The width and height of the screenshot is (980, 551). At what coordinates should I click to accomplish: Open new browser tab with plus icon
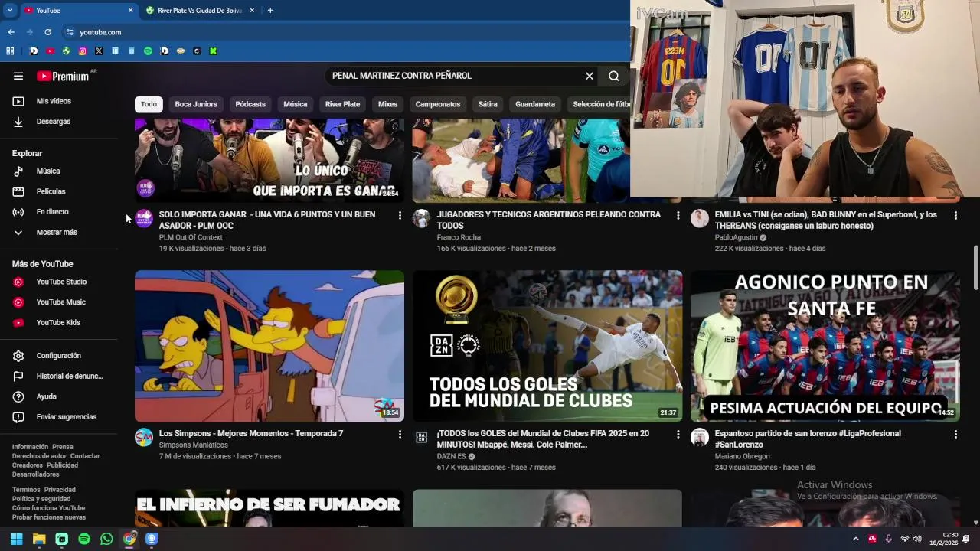tap(270, 11)
